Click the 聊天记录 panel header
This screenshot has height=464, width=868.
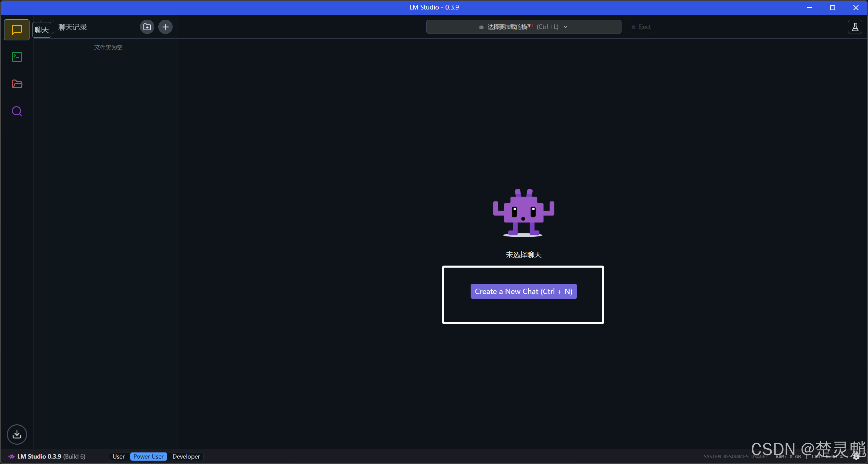click(x=72, y=27)
